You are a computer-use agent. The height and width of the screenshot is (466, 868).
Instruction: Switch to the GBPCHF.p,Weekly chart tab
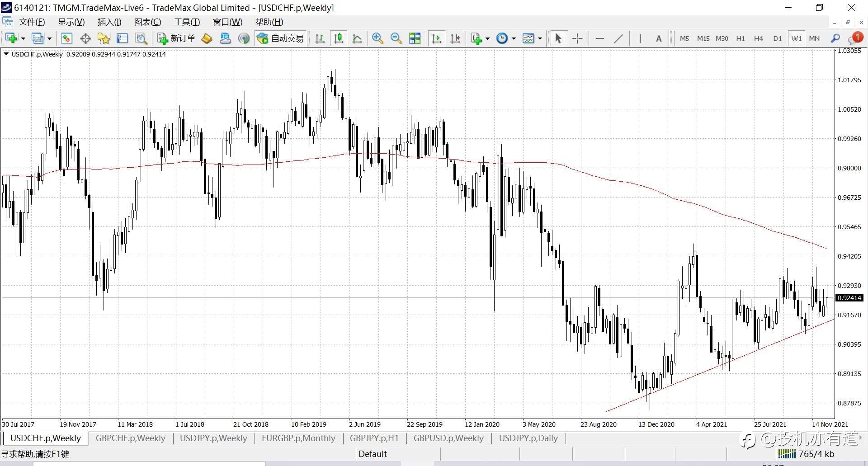click(x=130, y=438)
